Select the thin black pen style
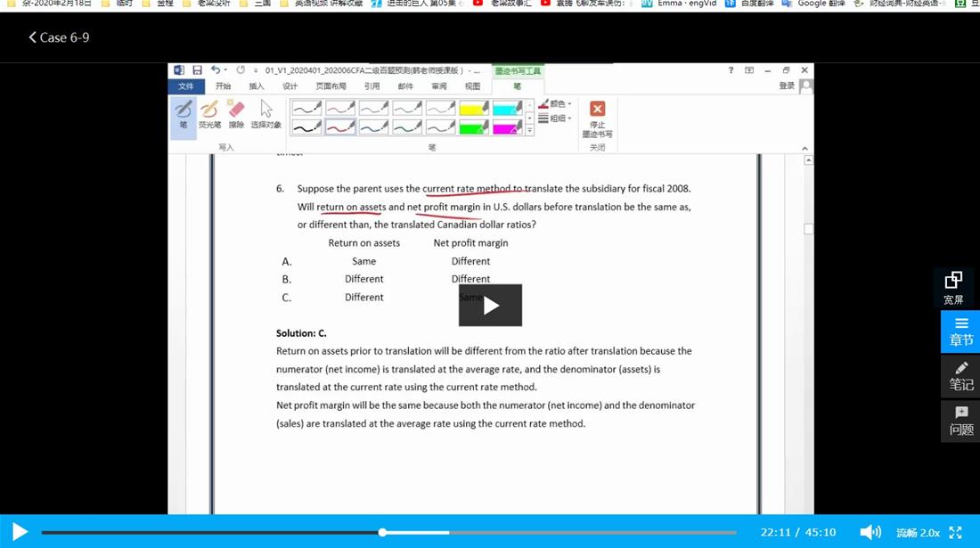 pyautogui.click(x=306, y=108)
